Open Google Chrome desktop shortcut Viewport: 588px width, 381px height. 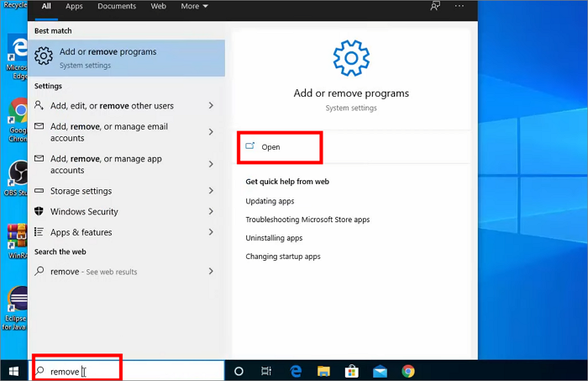pyautogui.click(x=18, y=120)
